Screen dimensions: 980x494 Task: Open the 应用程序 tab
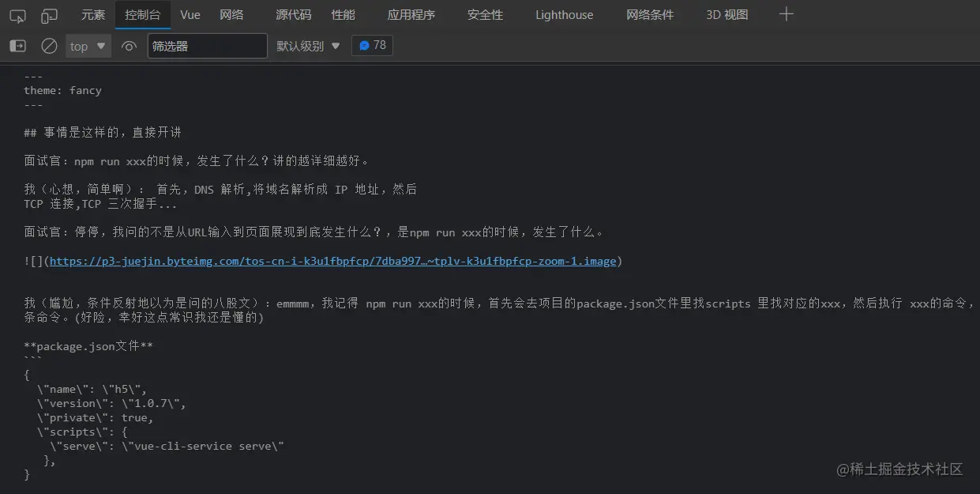[x=411, y=15]
